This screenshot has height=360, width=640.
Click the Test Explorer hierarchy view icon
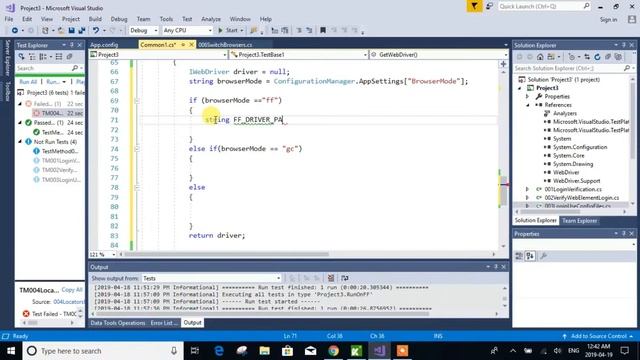coord(32,57)
